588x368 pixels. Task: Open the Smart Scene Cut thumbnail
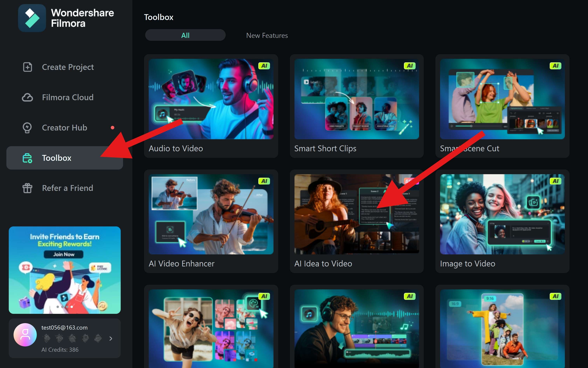[502, 99]
